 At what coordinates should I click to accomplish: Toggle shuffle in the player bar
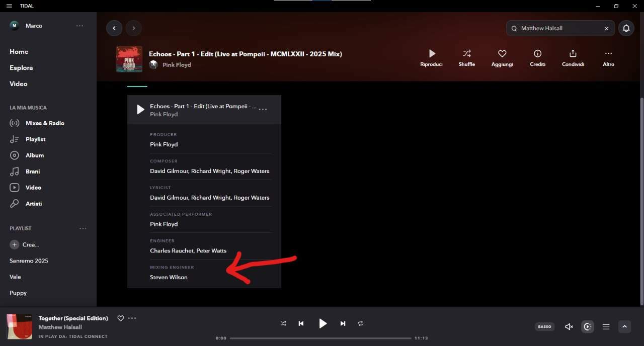click(x=283, y=323)
